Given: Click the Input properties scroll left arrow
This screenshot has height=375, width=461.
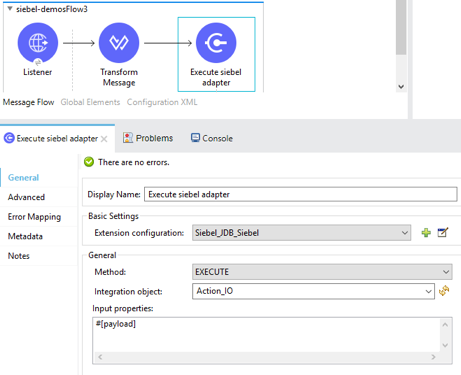Looking at the screenshot, I should (x=100, y=357).
